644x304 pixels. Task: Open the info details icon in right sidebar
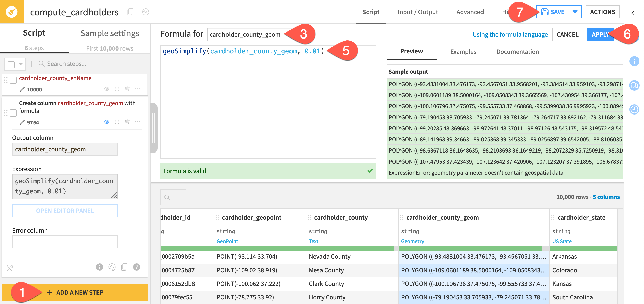click(x=634, y=61)
